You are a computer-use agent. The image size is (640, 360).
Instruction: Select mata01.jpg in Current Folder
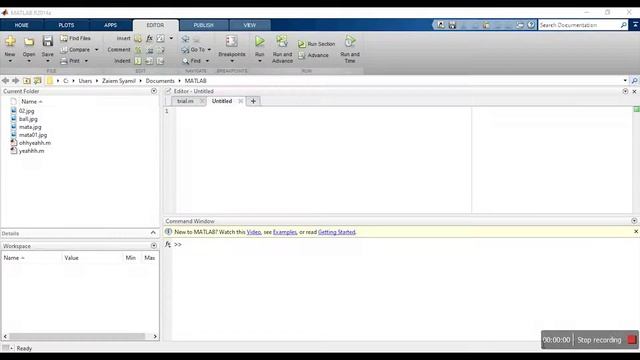pos(33,135)
